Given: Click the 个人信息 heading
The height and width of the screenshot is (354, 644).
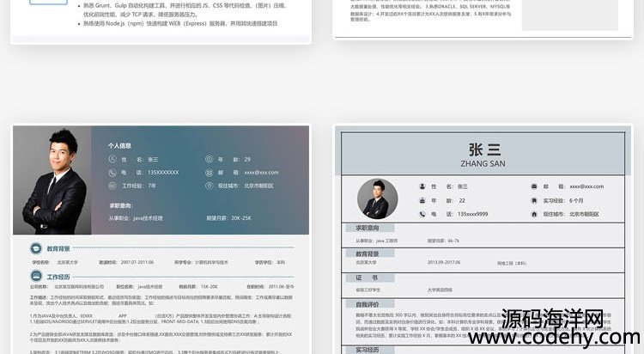Looking at the screenshot, I should click(119, 145).
